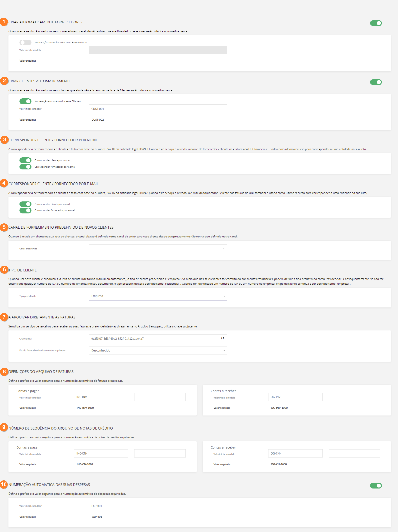Click empty number field next to OG-CN-
Viewport: 398px width, 532px height.
coord(354,453)
